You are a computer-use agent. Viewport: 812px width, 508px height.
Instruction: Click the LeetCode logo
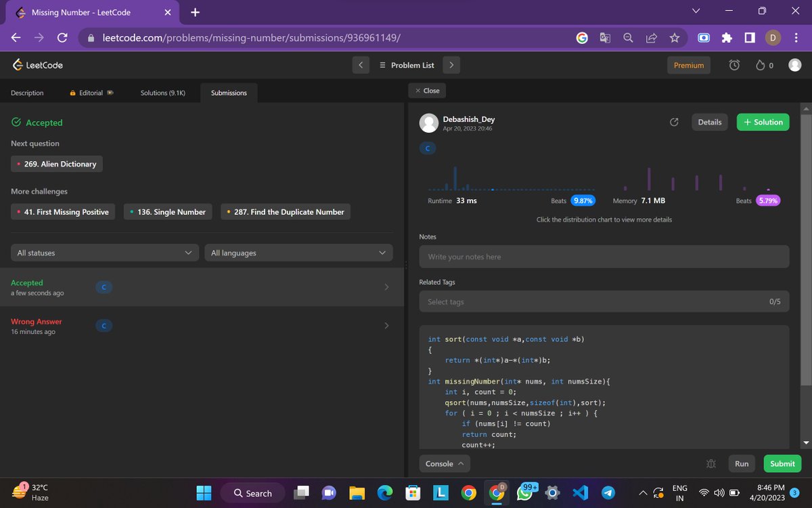[38, 65]
